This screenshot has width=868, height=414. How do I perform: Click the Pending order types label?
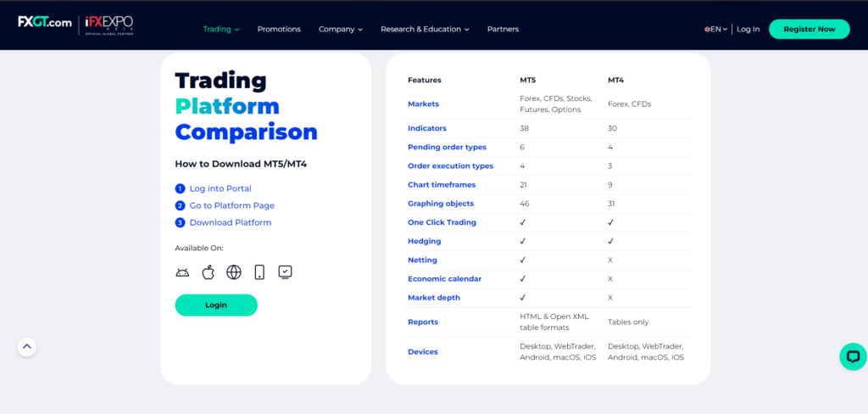447,148
